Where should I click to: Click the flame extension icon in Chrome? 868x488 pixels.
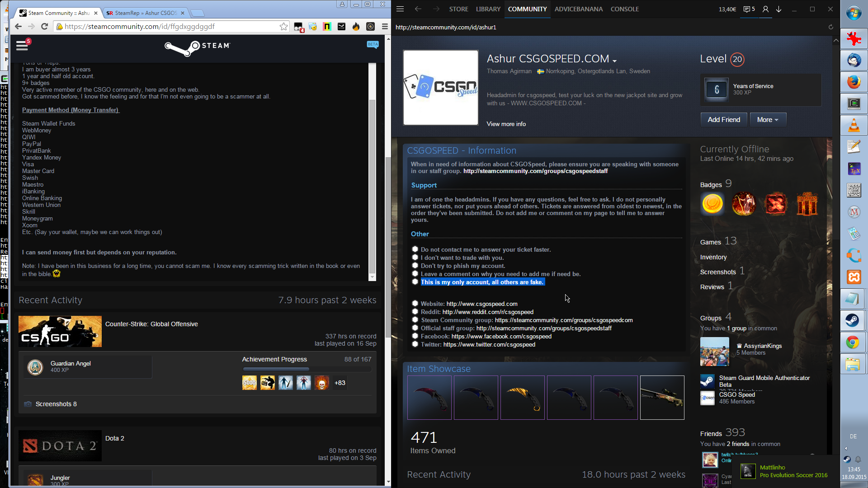pos(356,27)
